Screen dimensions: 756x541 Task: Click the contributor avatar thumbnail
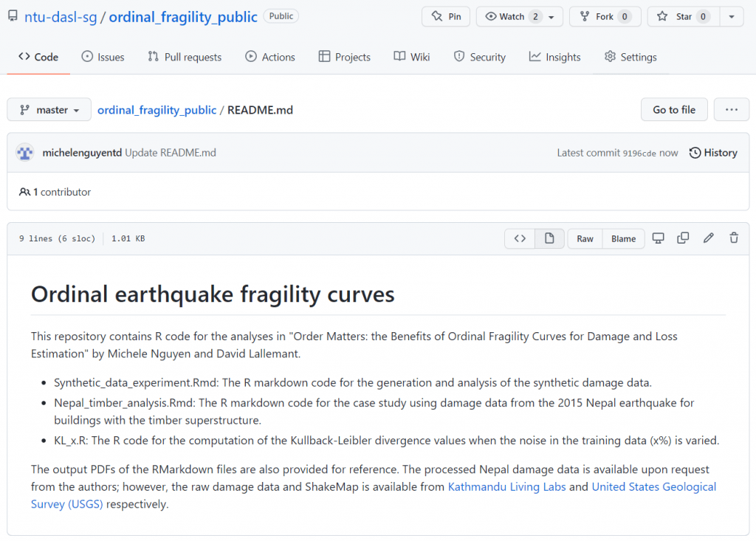tap(24, 152)
